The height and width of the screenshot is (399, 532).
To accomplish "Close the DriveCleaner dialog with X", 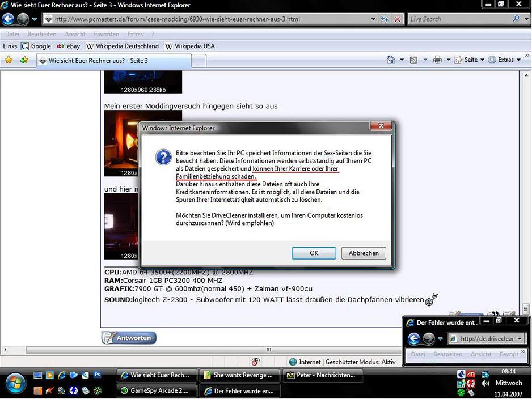I will click(381, 125).
